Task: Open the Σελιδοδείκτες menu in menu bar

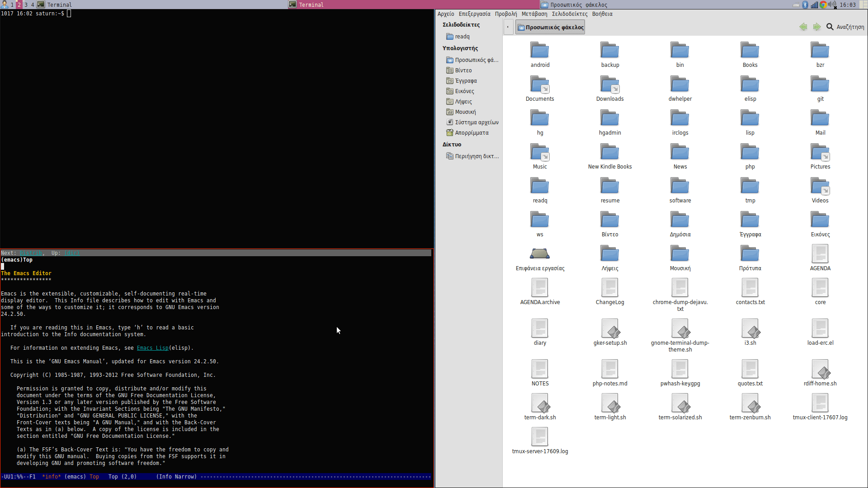Action: (570, 14)
